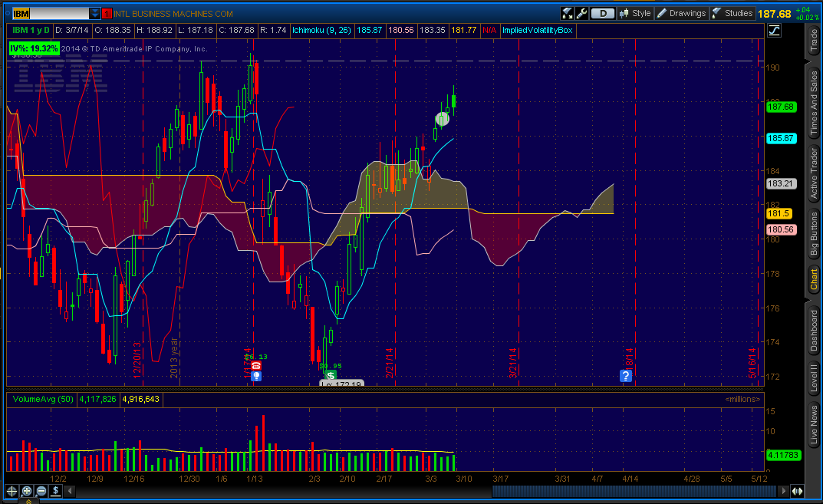
Task: Click the chart settings wrench icon
Action: point(581,13)
